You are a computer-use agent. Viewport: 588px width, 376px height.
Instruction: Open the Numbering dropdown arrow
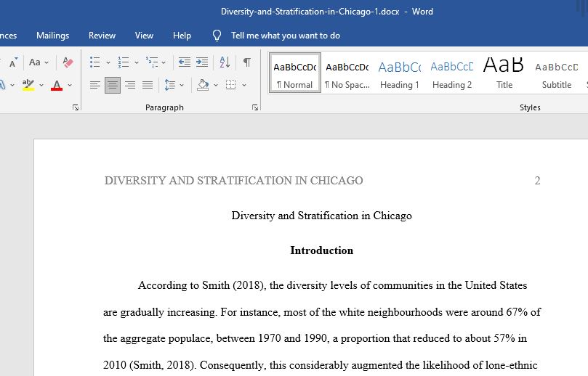(x=137, y=62)
